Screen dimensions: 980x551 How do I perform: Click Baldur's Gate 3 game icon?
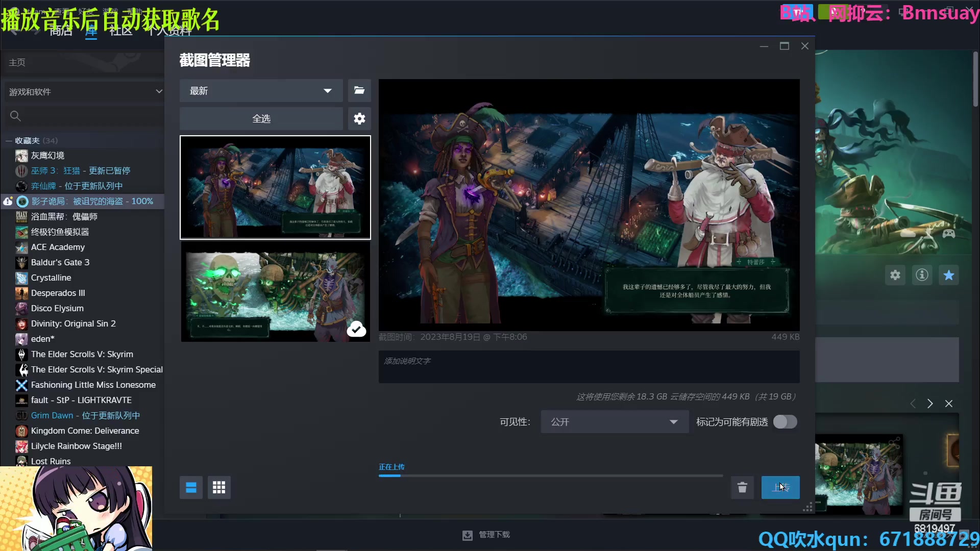point(21,262)
